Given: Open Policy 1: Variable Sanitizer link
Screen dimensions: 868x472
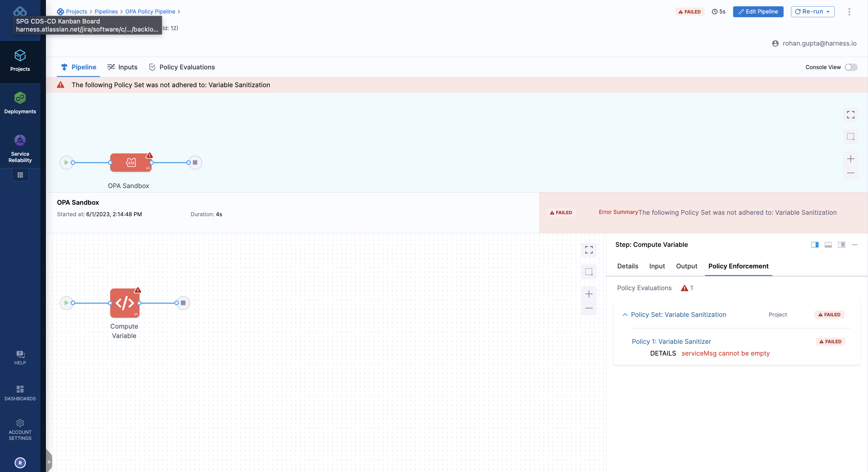Looking at the screenshot, I should click(x=671, y=341).
